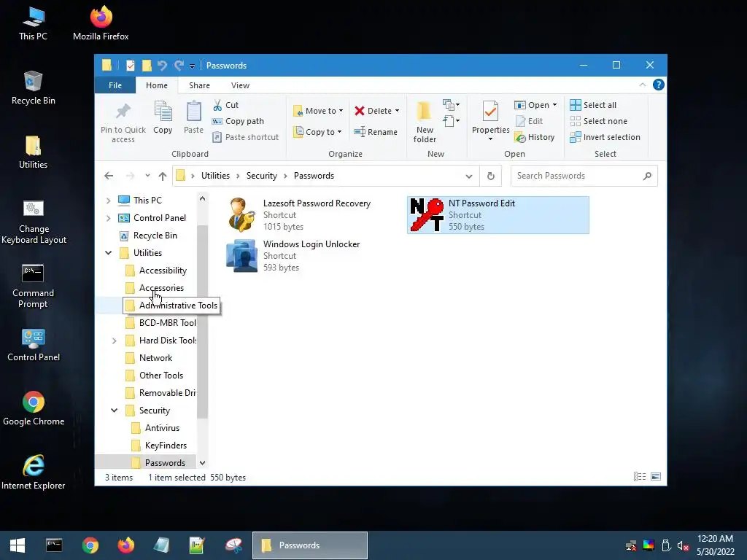The height and width of the screenshot is (560, 747).
Task: Open the recent locations dropdown arrow
Action: [147, 176]
